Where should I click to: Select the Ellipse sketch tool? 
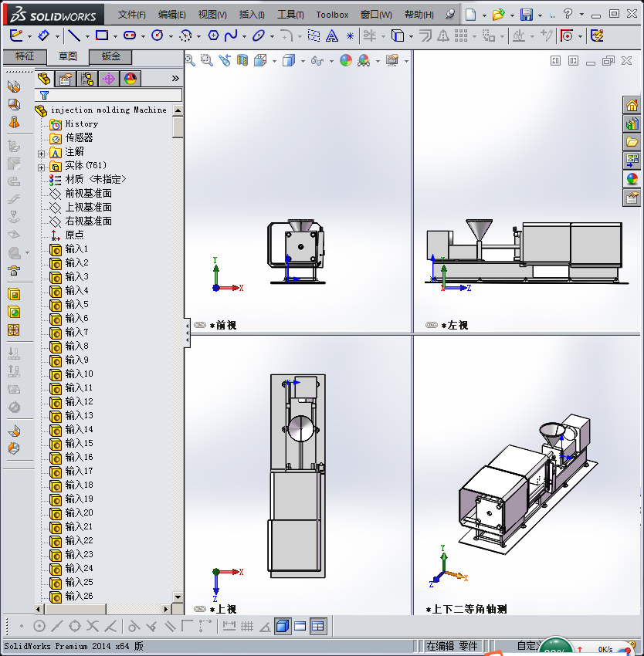coord(259,36)
